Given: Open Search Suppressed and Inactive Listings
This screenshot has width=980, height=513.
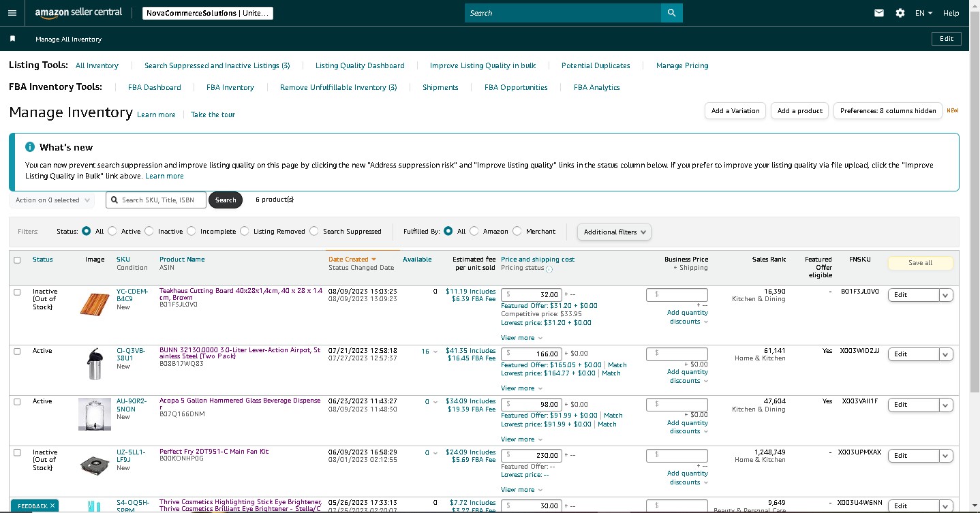Looking at the screenshot, I should click(217, 65).
